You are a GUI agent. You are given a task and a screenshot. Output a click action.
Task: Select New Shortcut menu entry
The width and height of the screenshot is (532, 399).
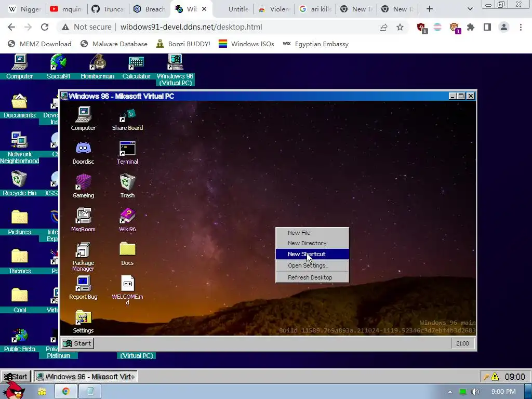312,254
